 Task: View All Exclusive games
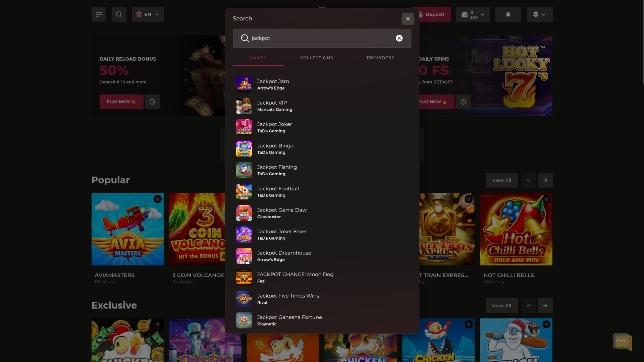click(x=501, y=306)
